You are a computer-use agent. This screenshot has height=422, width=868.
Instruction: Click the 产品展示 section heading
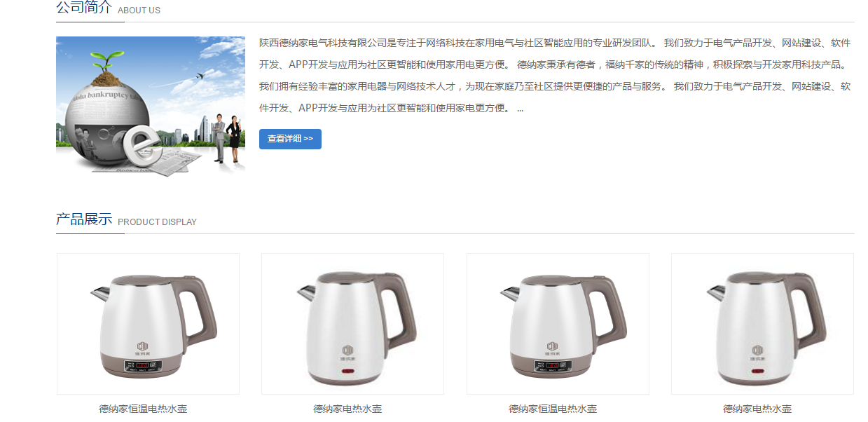click(84, 219)
